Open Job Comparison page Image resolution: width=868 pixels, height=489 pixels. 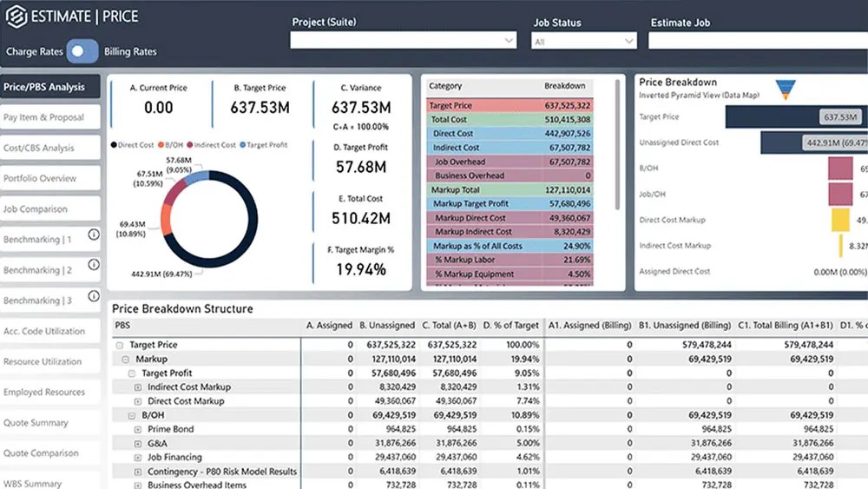50,208
